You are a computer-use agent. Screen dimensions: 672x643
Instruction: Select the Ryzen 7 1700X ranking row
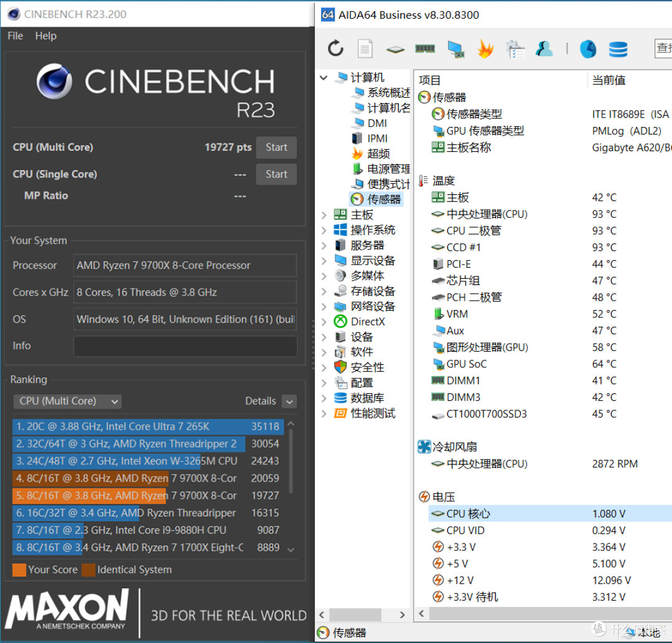(148, 547)
